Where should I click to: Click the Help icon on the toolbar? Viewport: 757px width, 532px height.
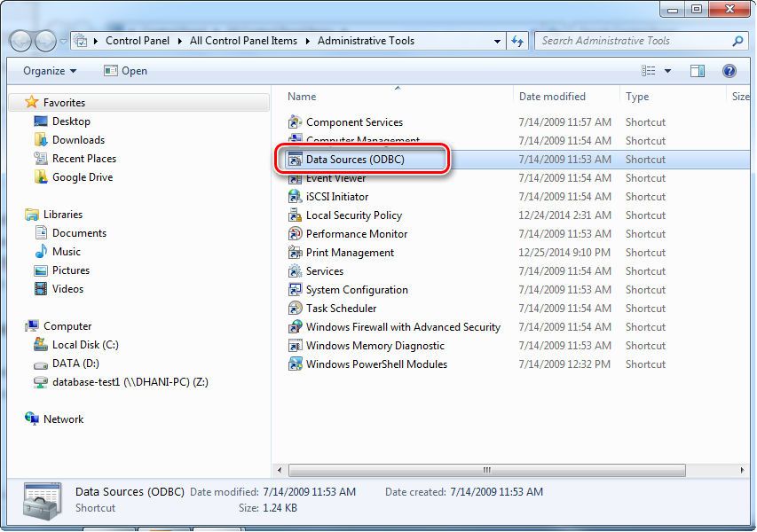click(729, 71)
